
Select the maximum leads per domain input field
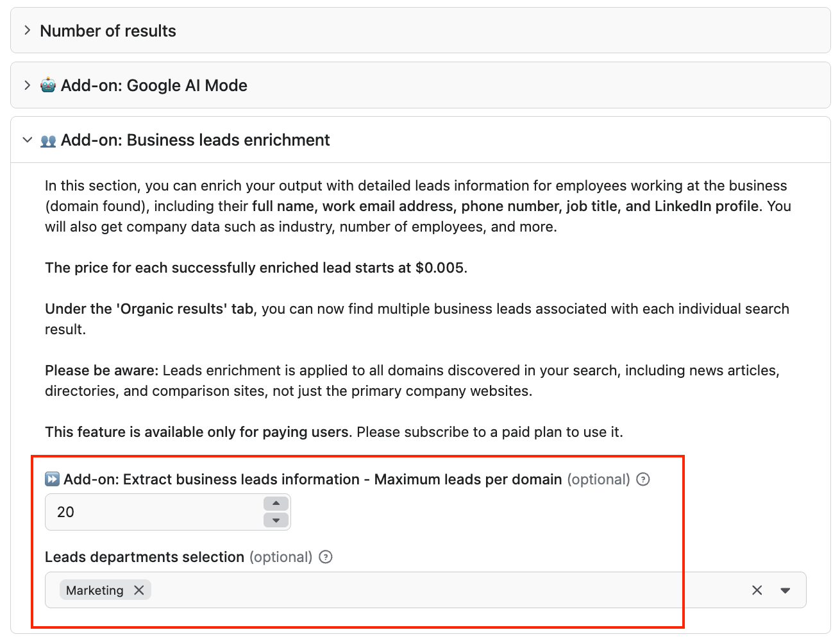[147, 511]
